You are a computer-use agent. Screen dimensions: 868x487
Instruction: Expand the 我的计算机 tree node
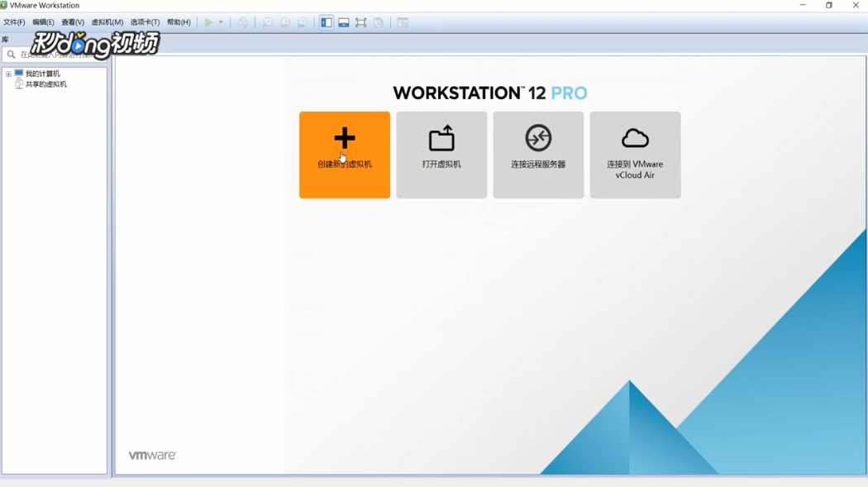8,74
